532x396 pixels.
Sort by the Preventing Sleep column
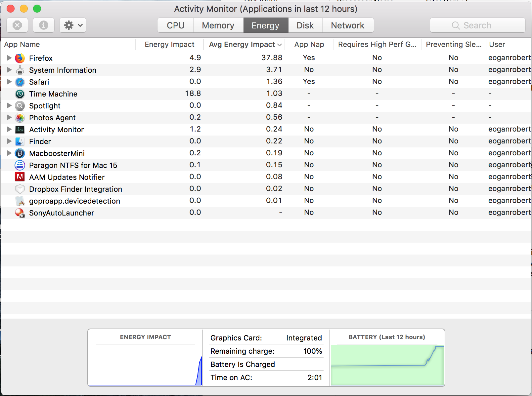tap(454, 45)
